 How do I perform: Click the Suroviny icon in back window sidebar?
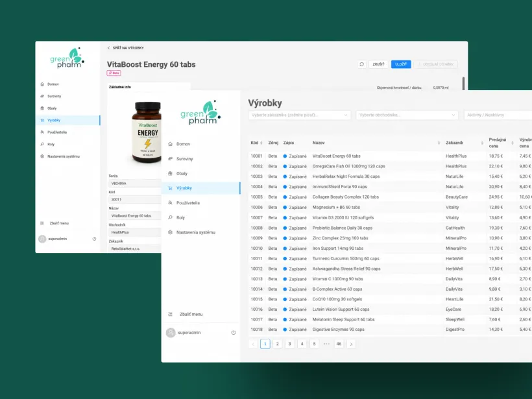click(x=42, y=96)
